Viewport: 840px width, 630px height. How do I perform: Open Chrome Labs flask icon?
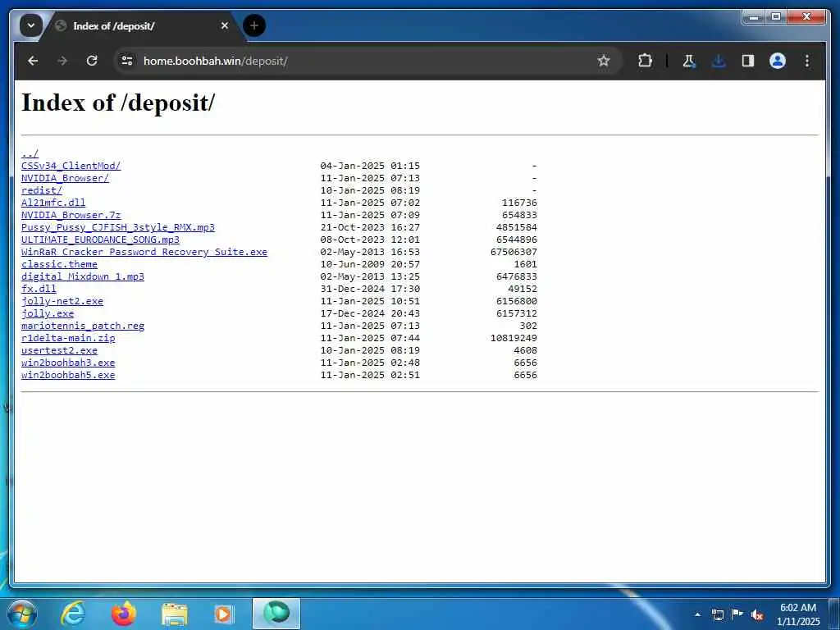pos(689,61)
